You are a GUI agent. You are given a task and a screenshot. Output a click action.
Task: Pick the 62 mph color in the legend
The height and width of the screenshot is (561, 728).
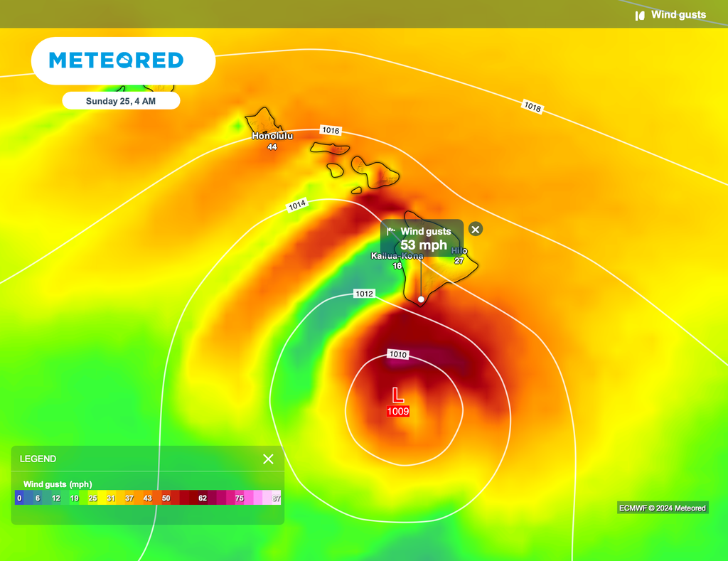203,498
